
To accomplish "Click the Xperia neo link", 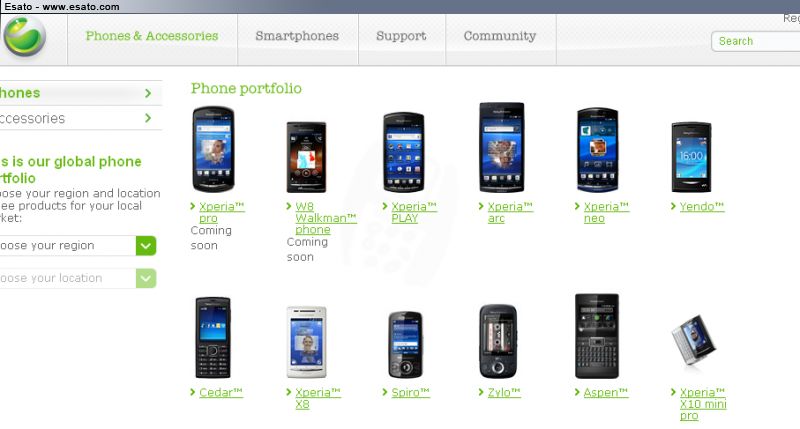I will pos(606,212).
